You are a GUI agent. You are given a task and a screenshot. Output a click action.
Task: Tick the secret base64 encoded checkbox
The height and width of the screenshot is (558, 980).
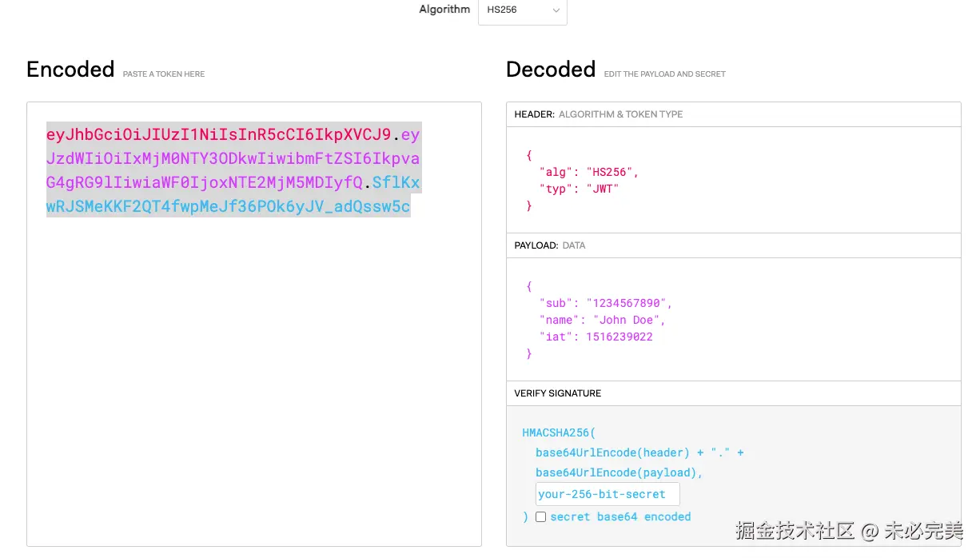(x=541, y=517)
